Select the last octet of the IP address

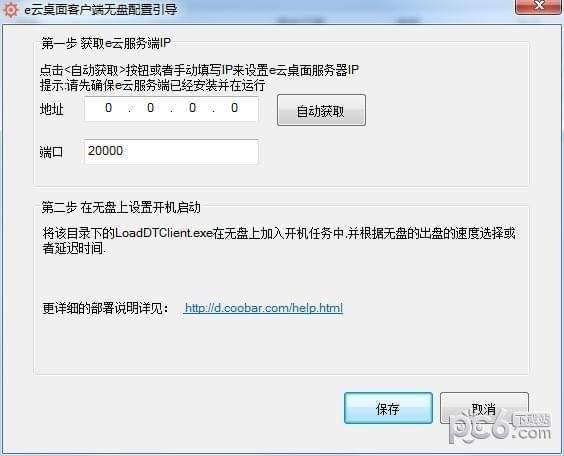coord(235,108)
